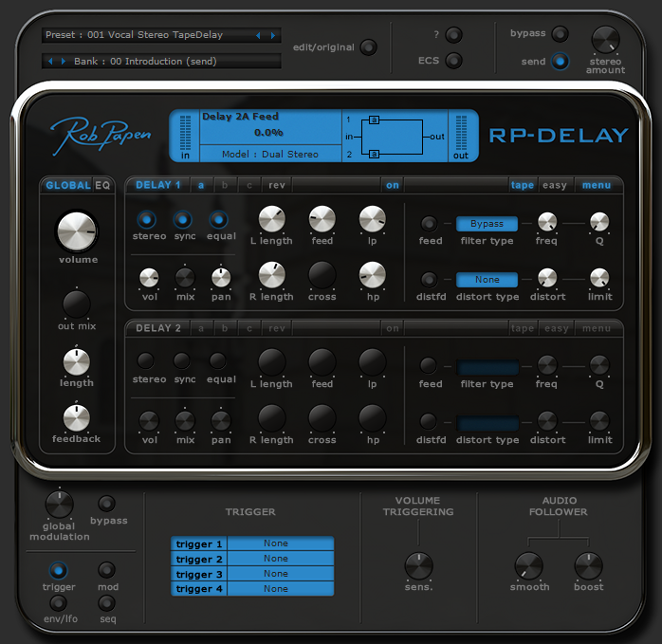Toggle Delay 1 distfd button
Image resolution: width=662 pixels, height=644 pixels.
pyautogui.click(x=429, y=279)
